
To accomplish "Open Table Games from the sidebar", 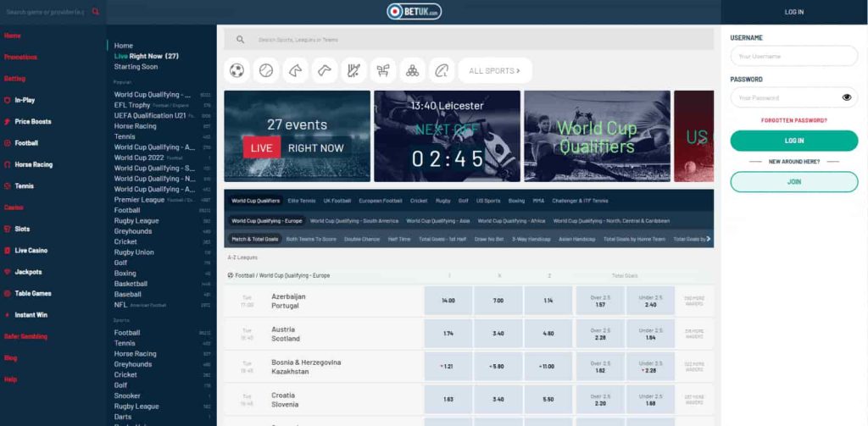I will point(32,293).
